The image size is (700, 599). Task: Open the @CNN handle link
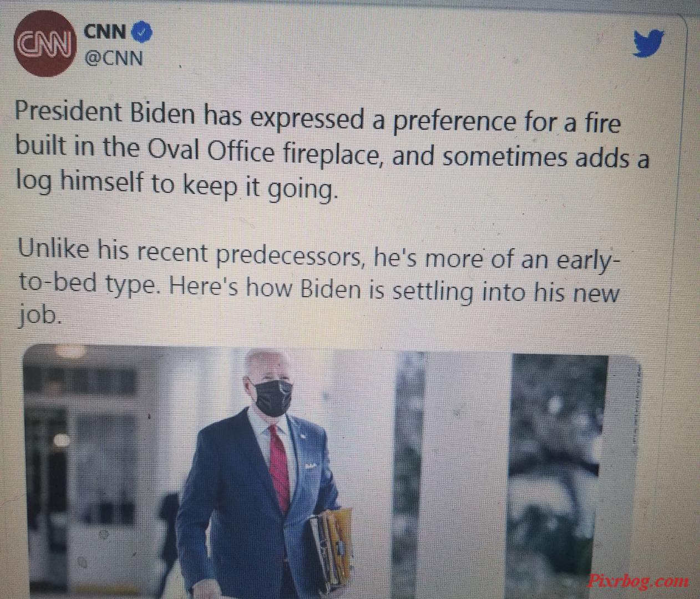click(114, 58)
